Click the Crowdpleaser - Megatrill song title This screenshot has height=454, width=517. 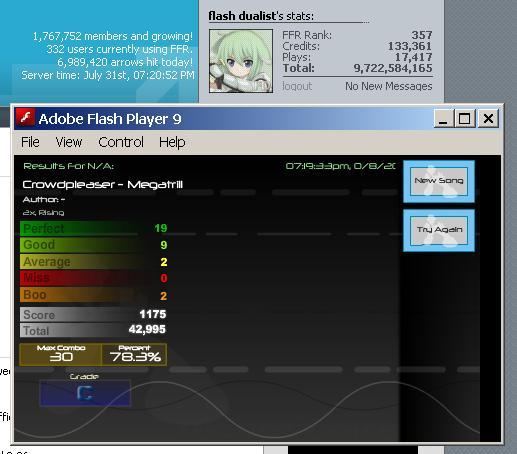103,185
